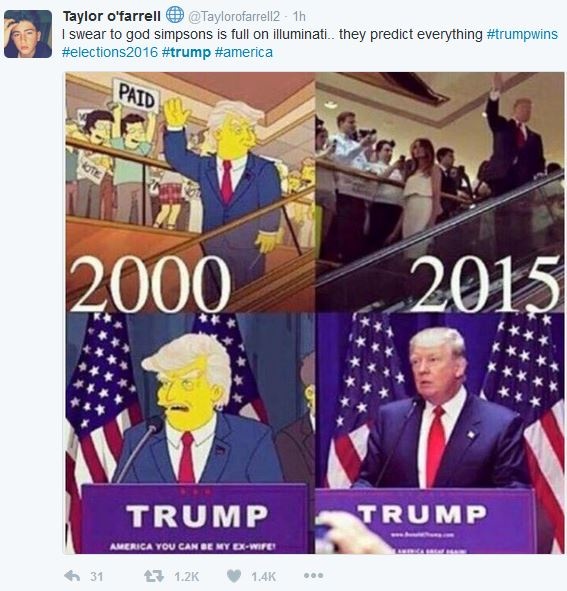
Task: Show the 1.4K likes count
Action: 264,576
